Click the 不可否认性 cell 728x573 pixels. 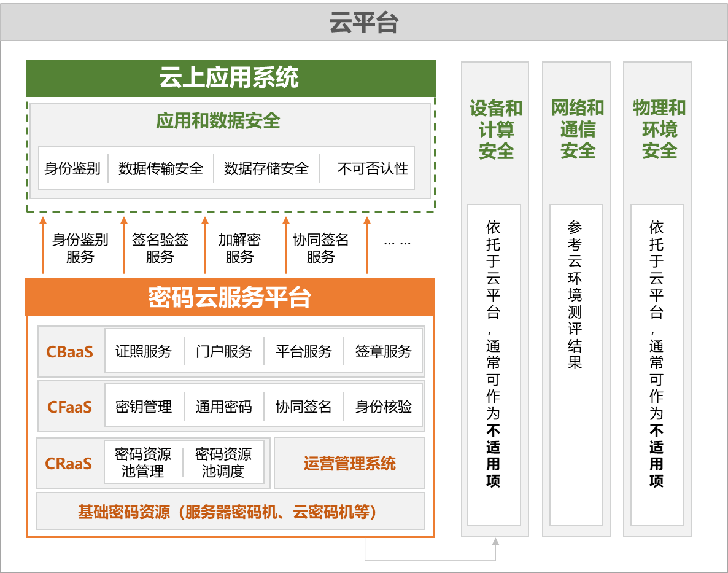click(372, 168)
